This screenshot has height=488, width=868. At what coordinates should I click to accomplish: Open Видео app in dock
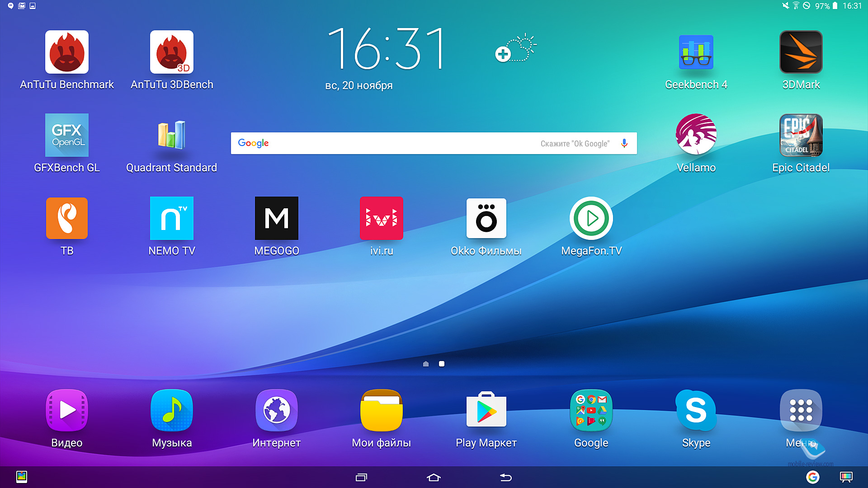click(x=67, y=410)
